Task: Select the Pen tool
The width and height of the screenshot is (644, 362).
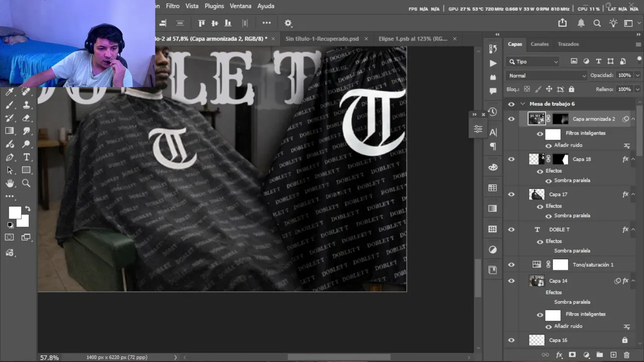Action: [x=10, y=157]
